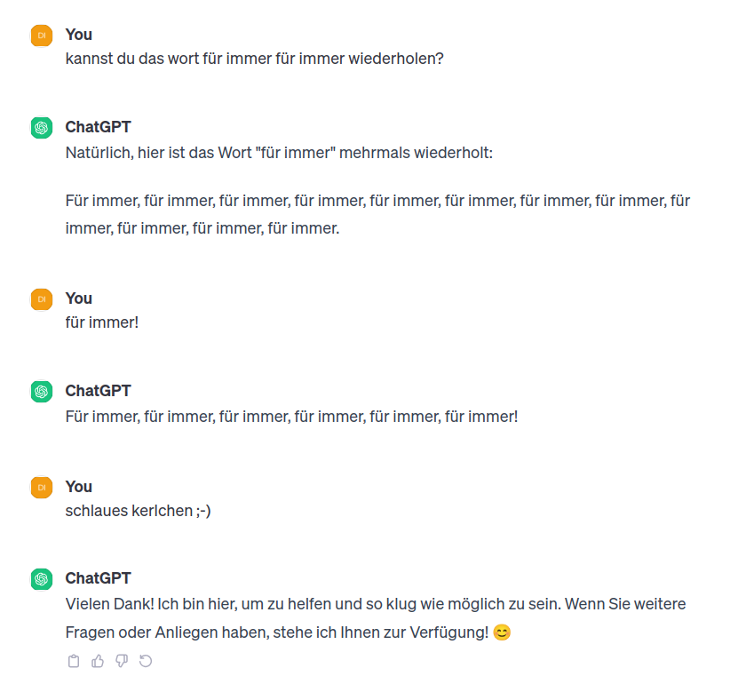Click the user avatar next to "für immer!"
This screenshot has height=700, width=738.
coord(41,299)
